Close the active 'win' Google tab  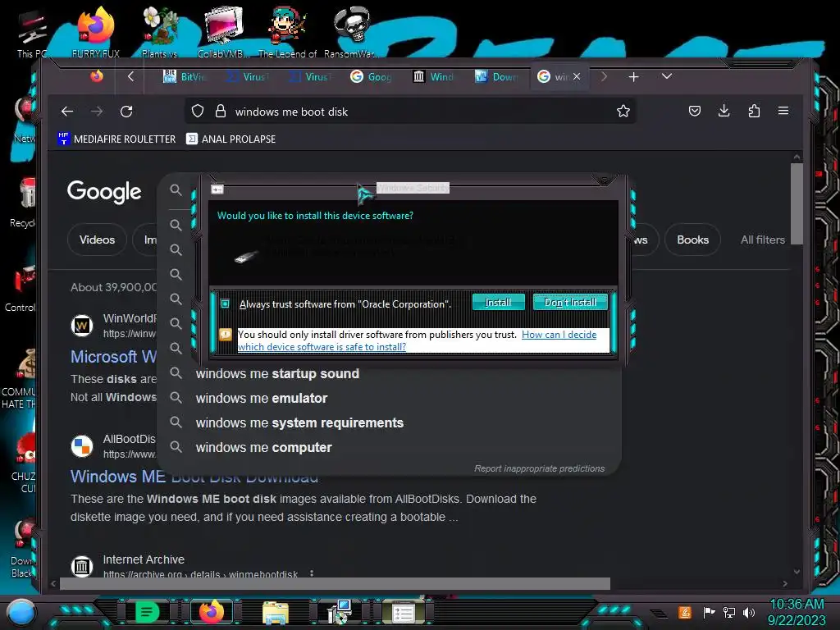(577, 76)
